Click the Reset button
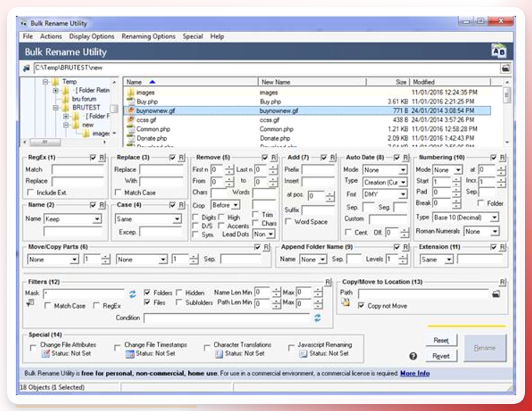 [441, 340]
